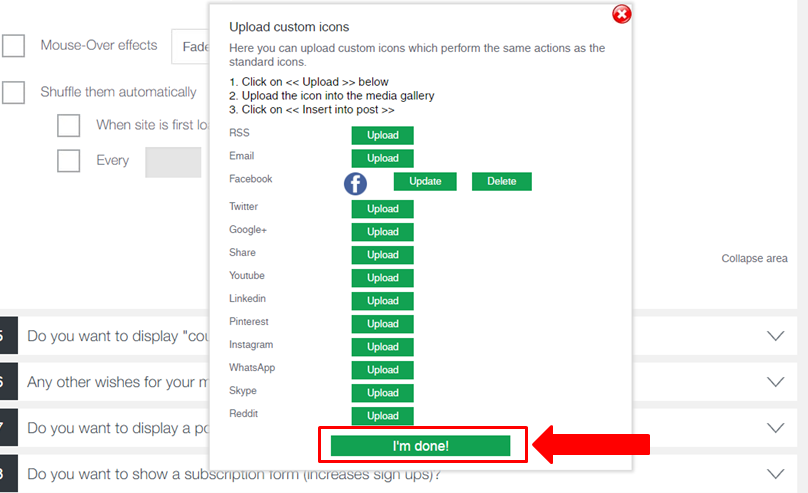The width and height of the screenshot is (808, 493).
Task: Open the Fade effect dropdown
Action: pyautogui.click(x=191, y=46)
